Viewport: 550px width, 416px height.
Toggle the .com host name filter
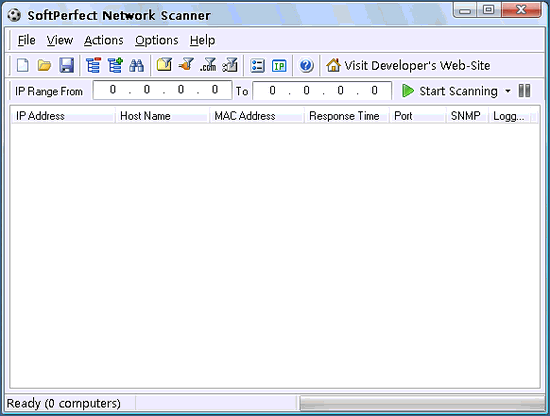coord(208,65)
